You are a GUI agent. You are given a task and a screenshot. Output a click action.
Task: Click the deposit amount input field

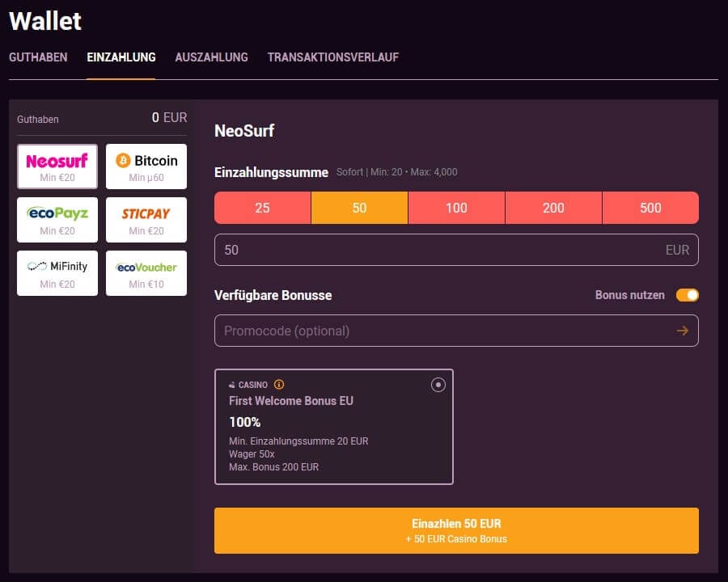click(x=437, y=250)
